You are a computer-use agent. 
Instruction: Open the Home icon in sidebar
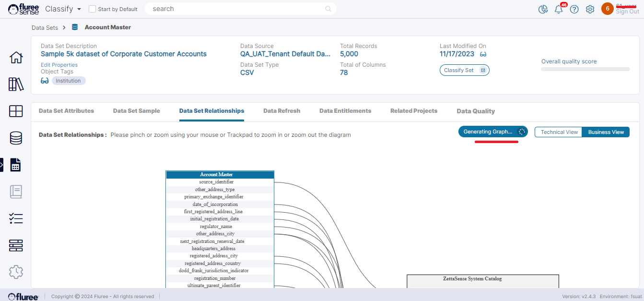pyautogui.click(x=16, y=58)
